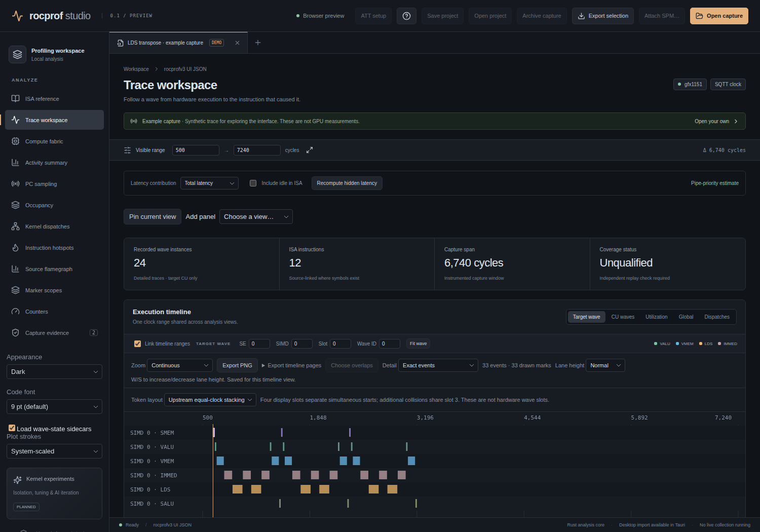Viewport: 760px width, 532px height.
Task: Switch to the Global tab
Action: 686,317
